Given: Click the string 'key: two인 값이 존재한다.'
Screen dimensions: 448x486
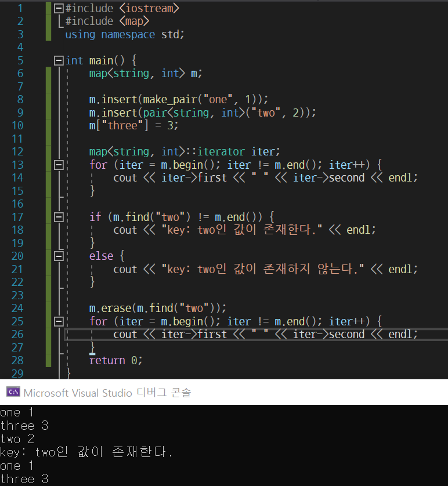Looking at the screenshot, I should point(242,230).
